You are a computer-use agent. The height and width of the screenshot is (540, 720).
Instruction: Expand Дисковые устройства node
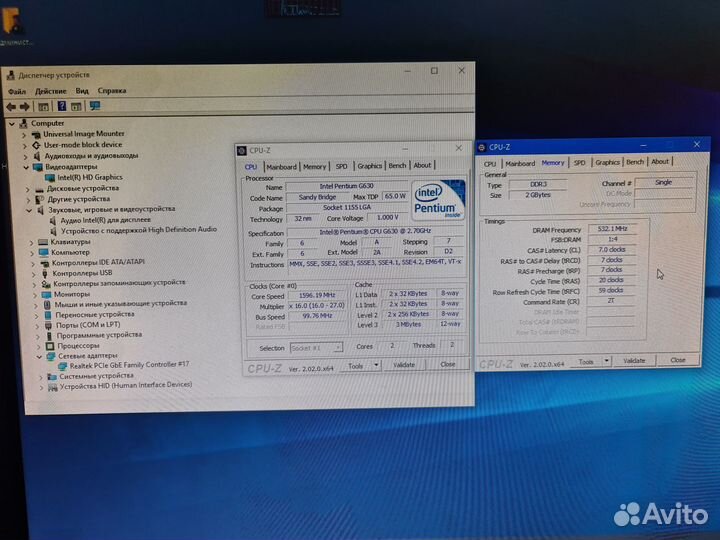28,189
